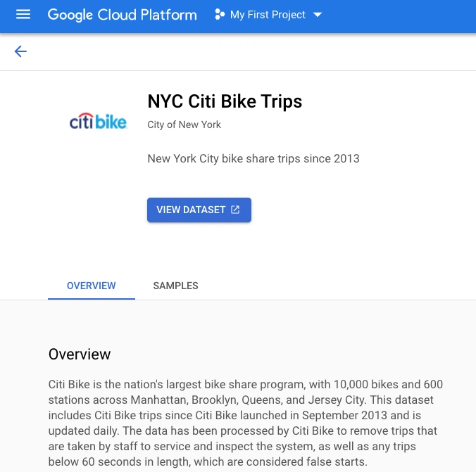Click blank toolbar area beside back arrow
This screenshot has height=472, width=476.
pos(246,51)
